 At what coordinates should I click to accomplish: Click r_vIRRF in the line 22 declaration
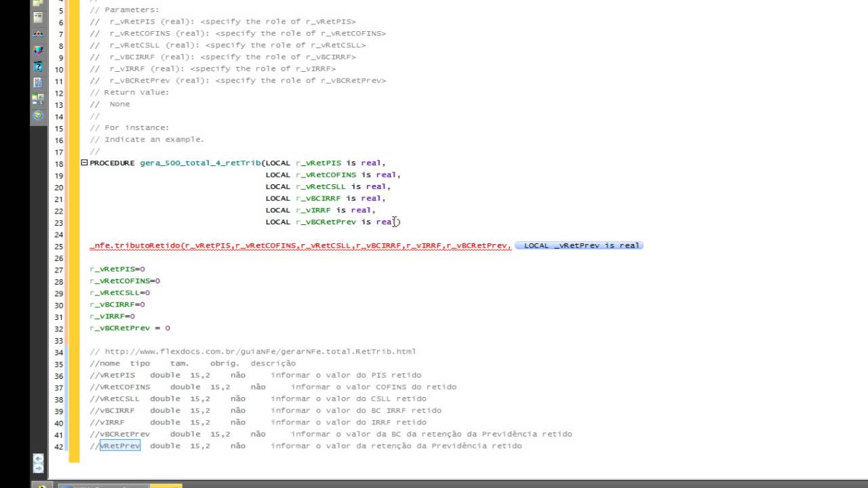313,210
